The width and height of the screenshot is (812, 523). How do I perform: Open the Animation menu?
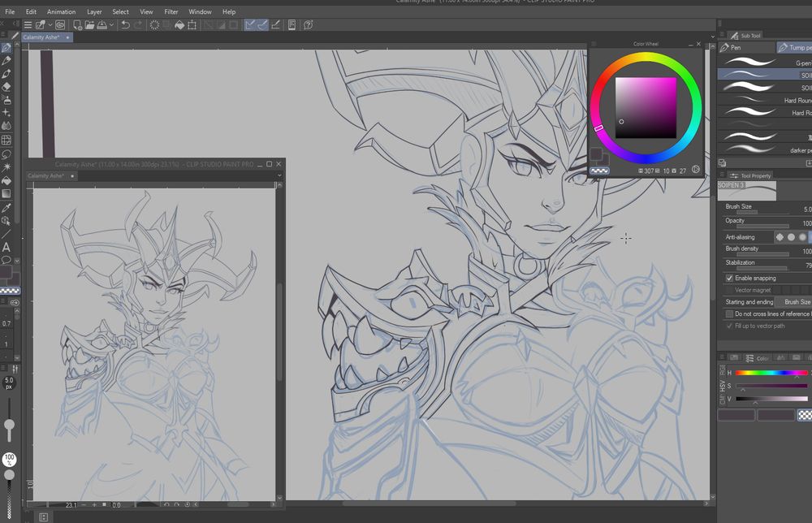[61, 11]
